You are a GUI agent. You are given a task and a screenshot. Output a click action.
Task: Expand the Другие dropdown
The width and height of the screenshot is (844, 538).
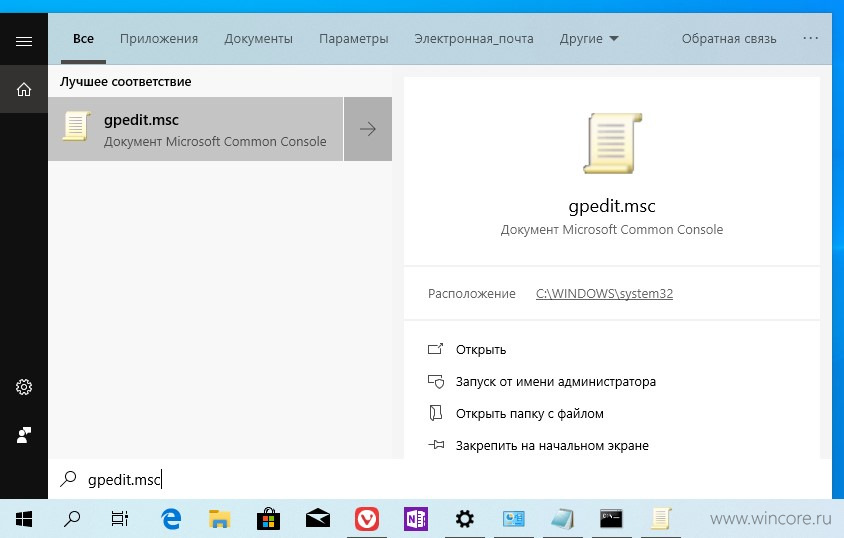(589, 39)
